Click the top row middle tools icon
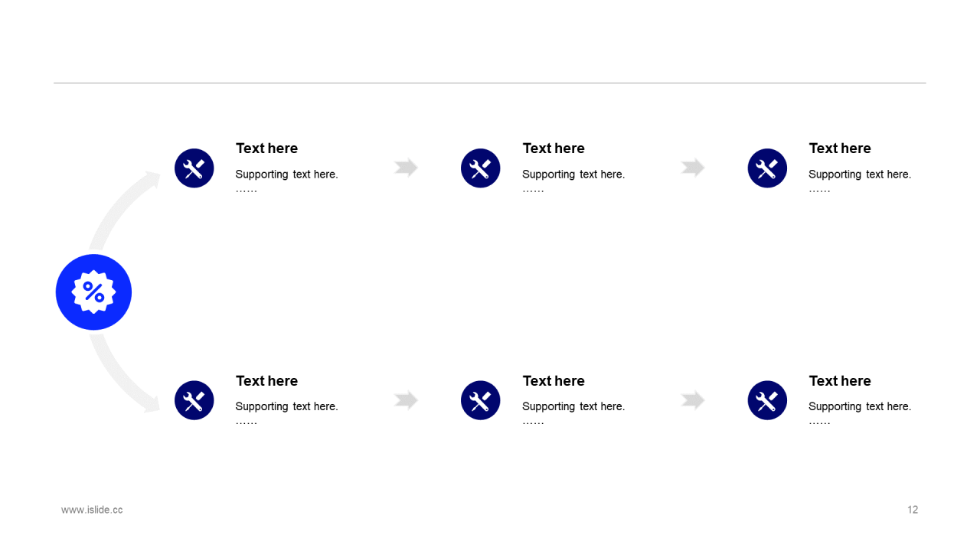The width and height of the screenshot is (980, 551). [x=481, y=168]
